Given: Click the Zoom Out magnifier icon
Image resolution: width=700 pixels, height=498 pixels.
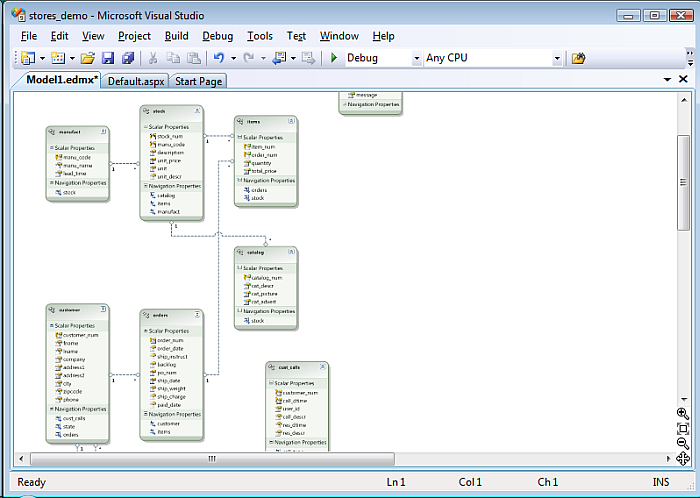Looking at the screenshot, I should click(x=683, y=443).
